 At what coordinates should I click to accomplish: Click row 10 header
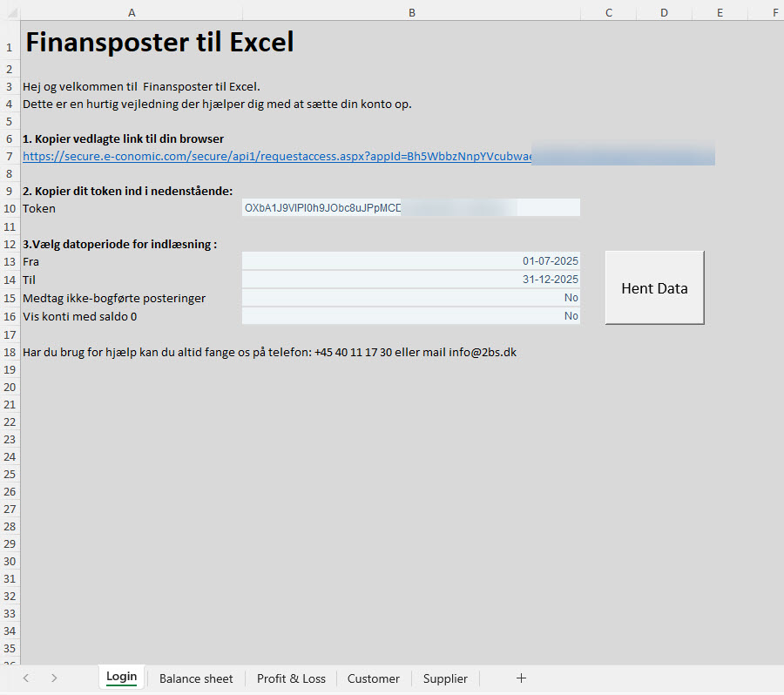(10, 208)
